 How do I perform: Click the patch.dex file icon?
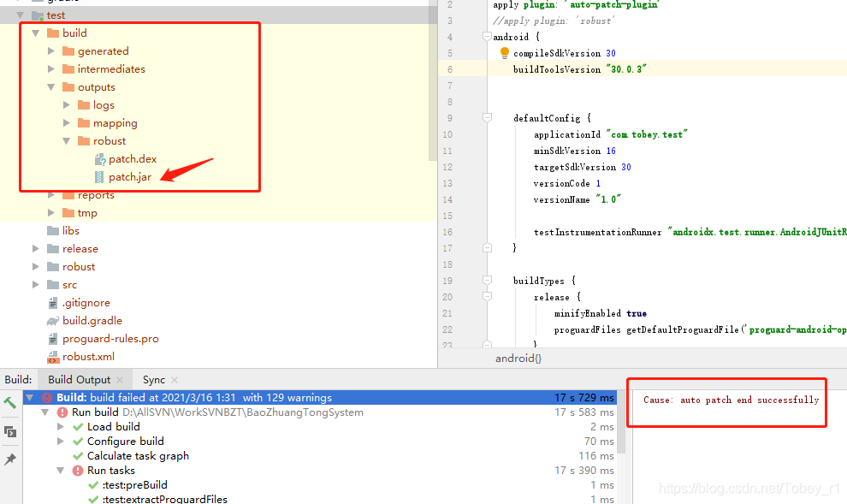[100, 159]
